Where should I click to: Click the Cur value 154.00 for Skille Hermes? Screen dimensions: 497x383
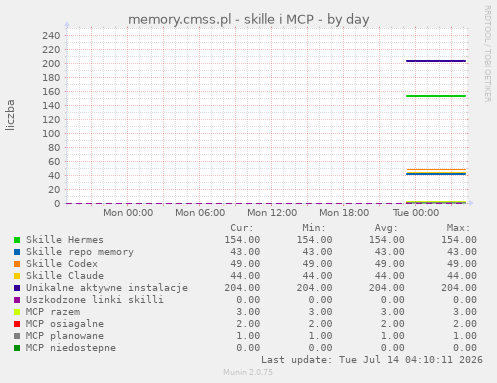[242, 240]
